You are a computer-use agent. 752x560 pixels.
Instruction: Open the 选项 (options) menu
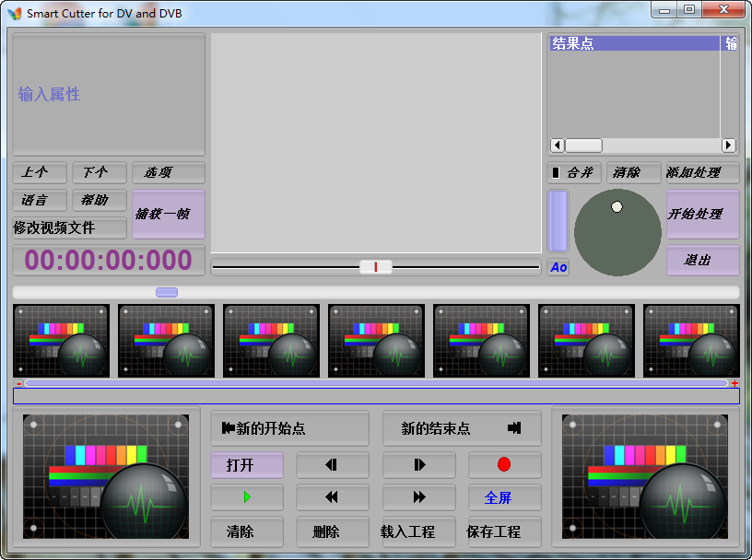[168, 173]
